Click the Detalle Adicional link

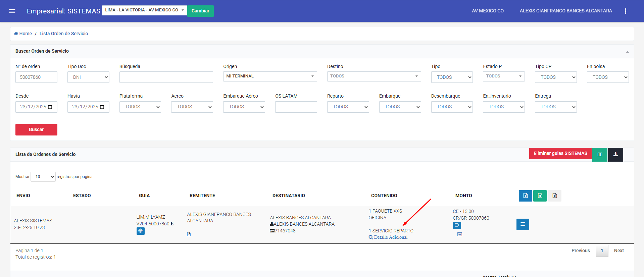(391, 237)
